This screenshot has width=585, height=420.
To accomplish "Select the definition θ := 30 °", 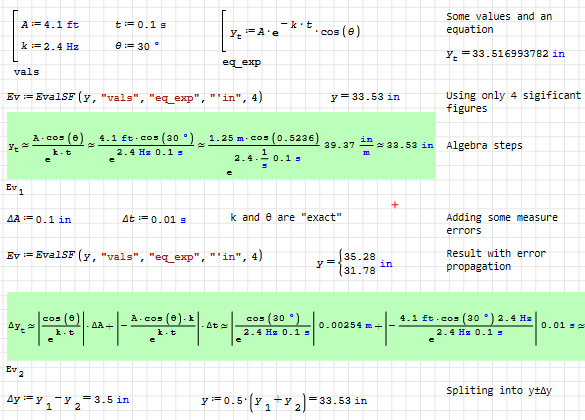I will (x=137, y=46).
